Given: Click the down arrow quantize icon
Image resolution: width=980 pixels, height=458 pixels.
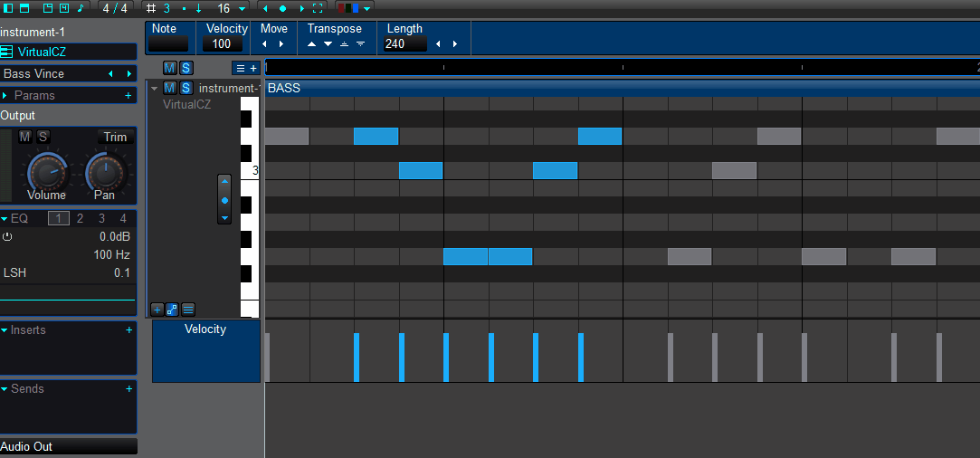Looking at the screenshot, I should point(199,8).
